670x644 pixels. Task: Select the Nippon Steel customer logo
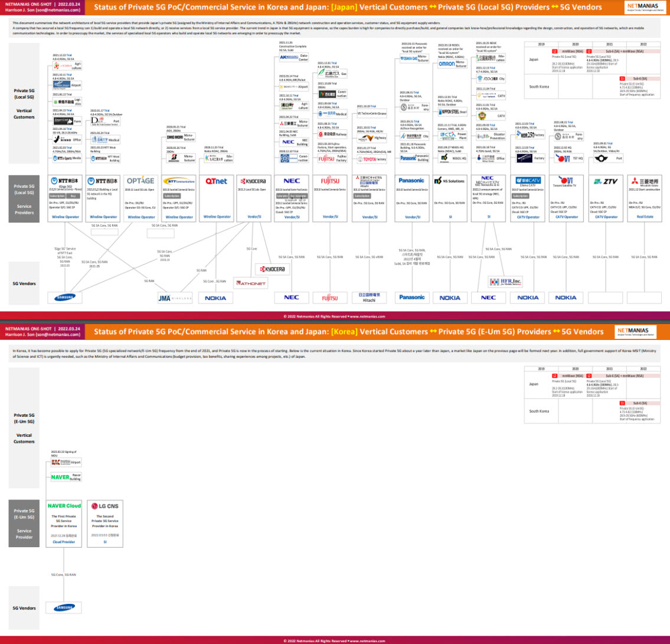tap(449, 112)
